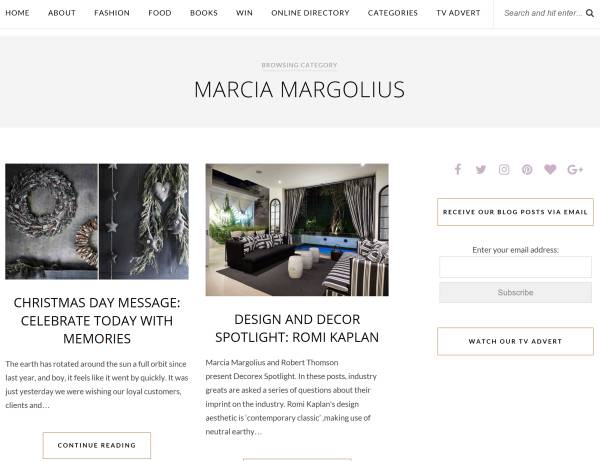Open the Categories menu
Image resolution: width=600 pixels, height=461 pixels.
tap(393, 13)
